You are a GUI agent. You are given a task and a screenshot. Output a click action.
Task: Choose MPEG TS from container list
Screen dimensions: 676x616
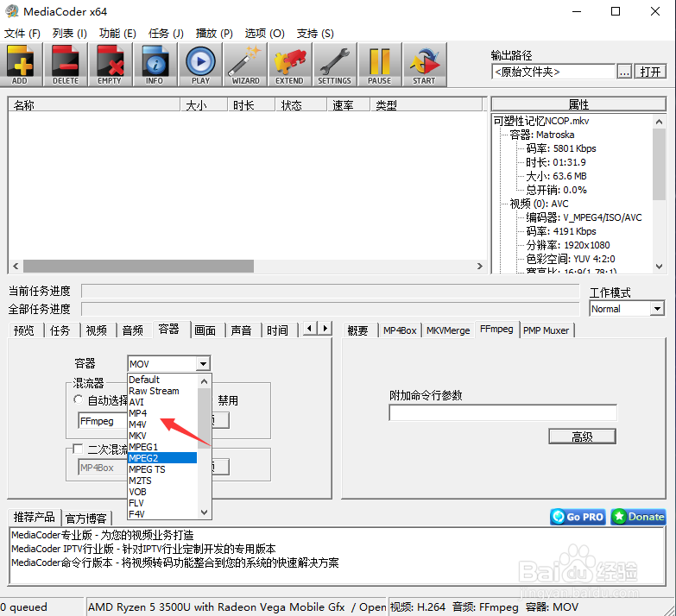coord(162,469)
